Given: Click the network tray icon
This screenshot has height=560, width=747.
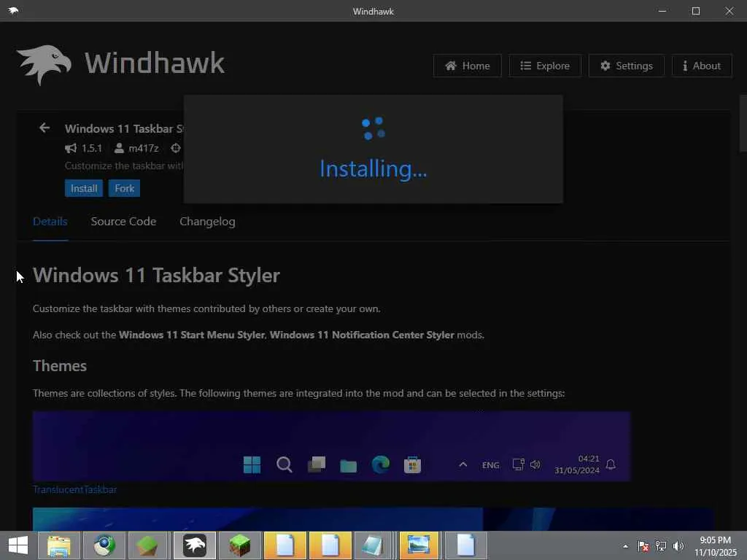Looking at the screenshot, I should (x=661, y=545).
